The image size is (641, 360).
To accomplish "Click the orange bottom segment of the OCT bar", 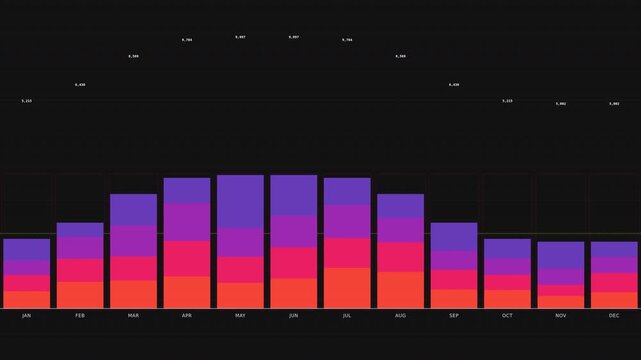I will [507, 299].
